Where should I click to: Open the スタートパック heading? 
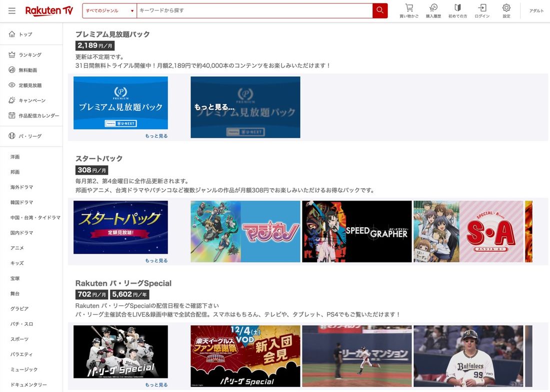click(99, 158)
